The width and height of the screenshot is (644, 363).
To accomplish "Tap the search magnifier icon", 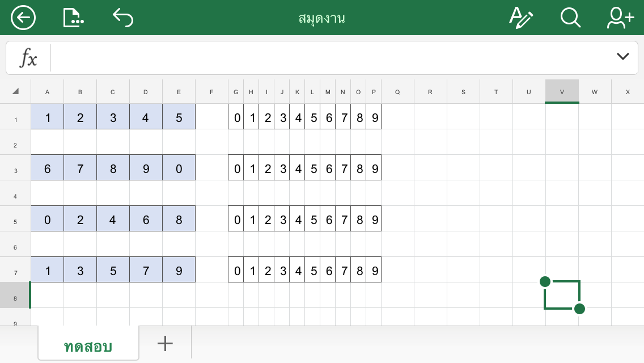I will point(570,18).
